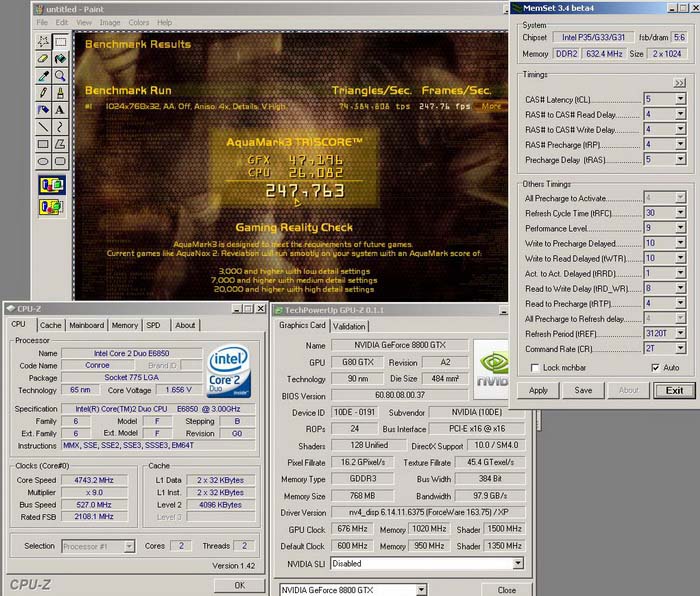Select the Fill With Color bucket tool
Viewport: 700px width, 596px height.
(60, 59)
